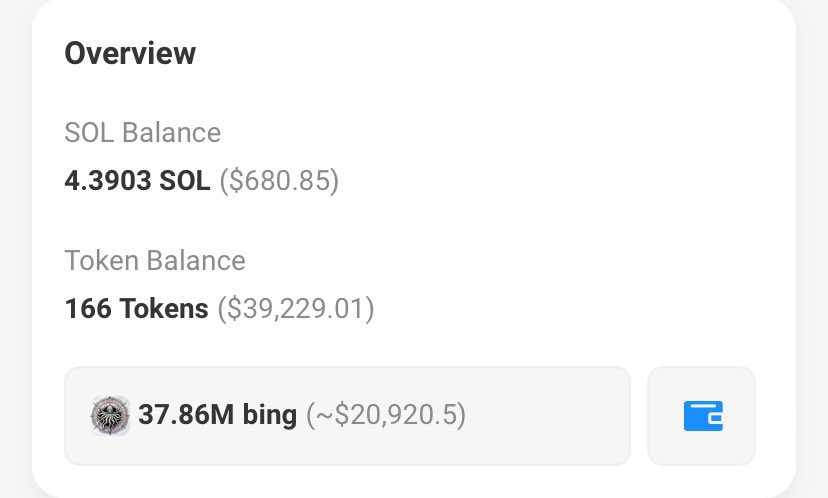Image resolution: width=828 pixels, height=498 pixels.
Task: Expand the bing token holdings dropdown
Action: click(347, 416)
